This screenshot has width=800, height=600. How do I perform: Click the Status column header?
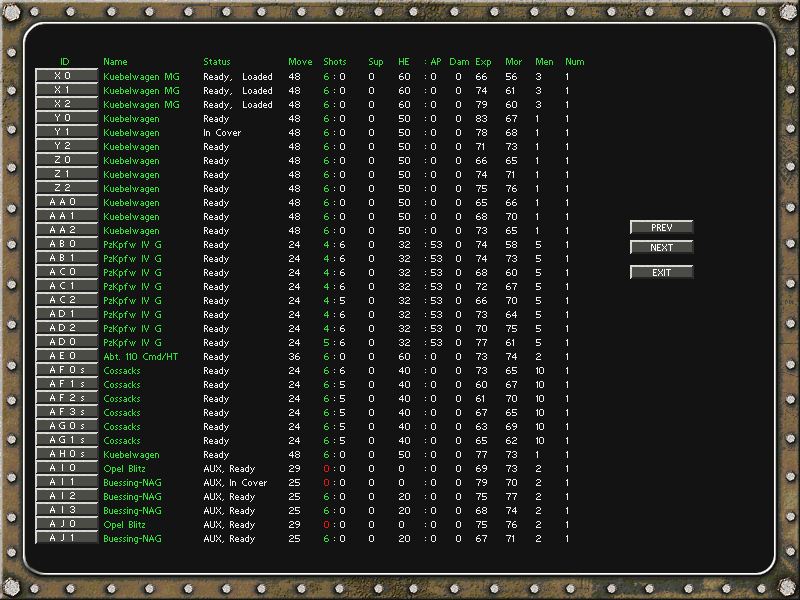point(217,62)
